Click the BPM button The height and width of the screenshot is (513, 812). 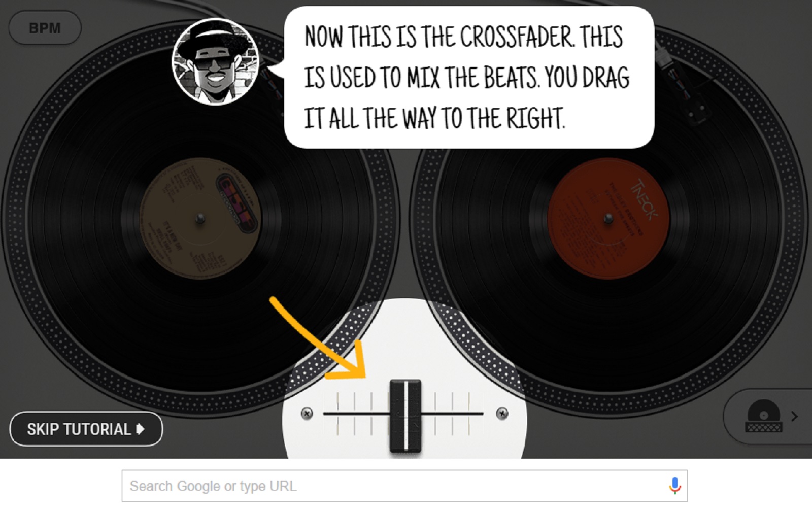coord(45,28)
